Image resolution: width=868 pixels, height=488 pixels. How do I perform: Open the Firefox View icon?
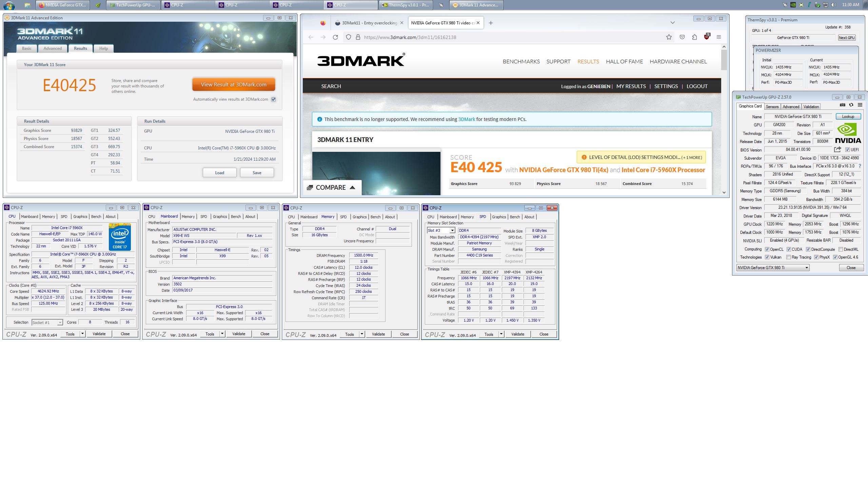tap(323, 23)
